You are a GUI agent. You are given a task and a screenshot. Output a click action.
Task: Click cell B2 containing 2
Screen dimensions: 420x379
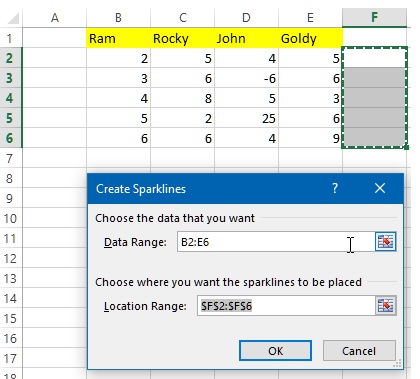118,58
